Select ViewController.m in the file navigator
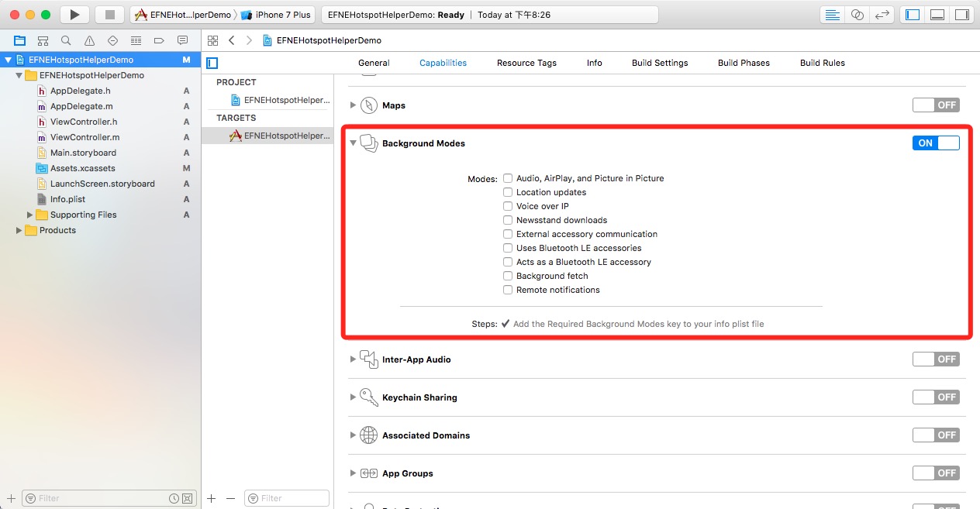Viewport: 980px width, 509px height. (x=85, y=137)
